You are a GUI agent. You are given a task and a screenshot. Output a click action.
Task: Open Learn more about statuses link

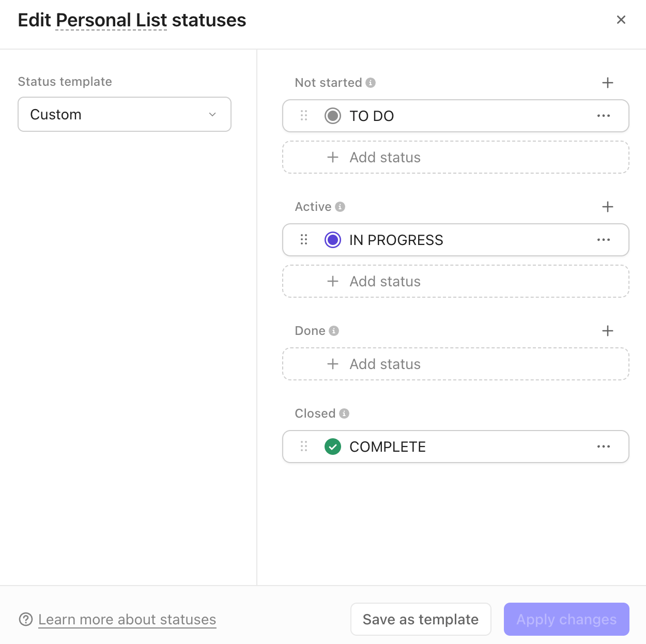point(127,619)
